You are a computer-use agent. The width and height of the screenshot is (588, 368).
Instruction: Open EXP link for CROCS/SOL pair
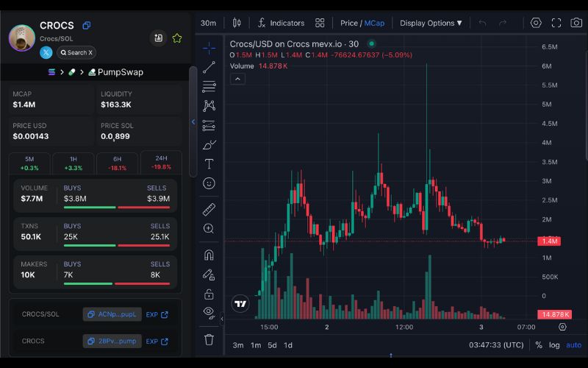click(x=157, y=315)
